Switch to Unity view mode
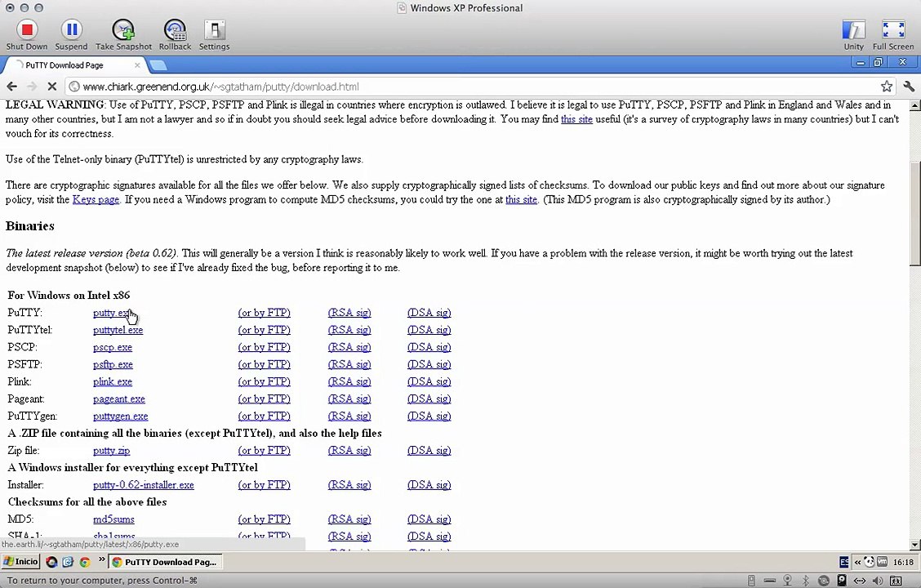 pyautogui.click(x=853, y=34)
